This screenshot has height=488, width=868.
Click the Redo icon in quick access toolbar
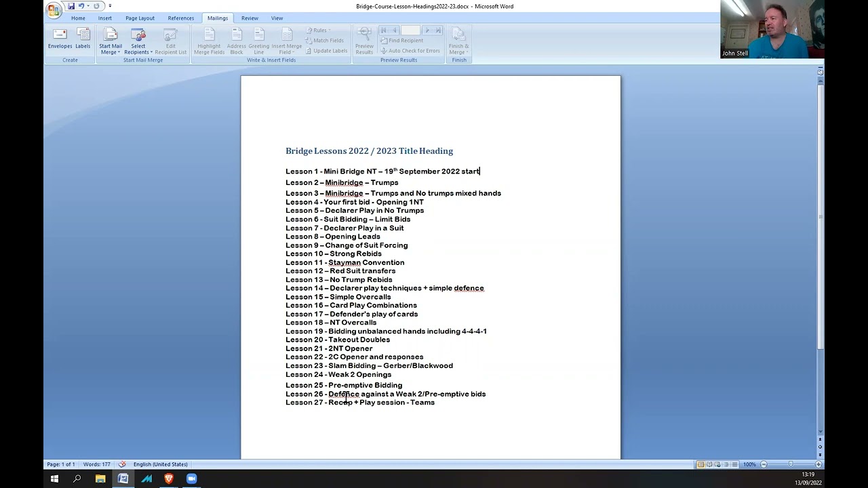(x=96, y=6)
